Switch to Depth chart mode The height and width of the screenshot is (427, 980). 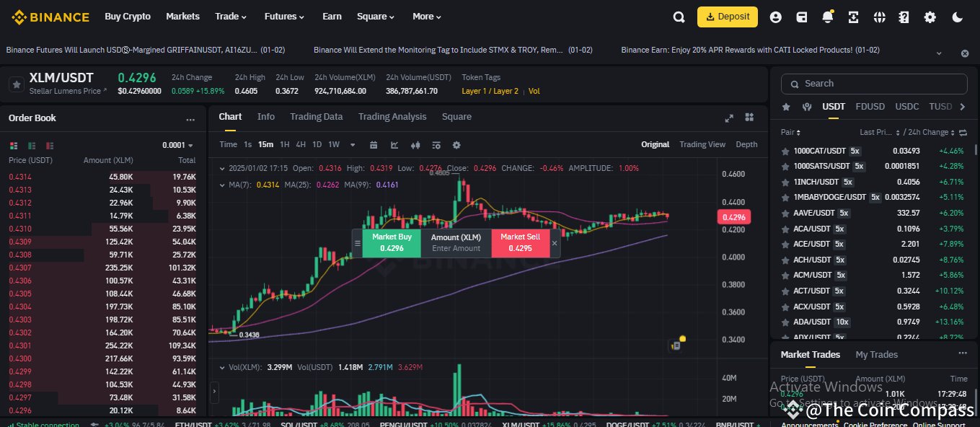point(746,145)
